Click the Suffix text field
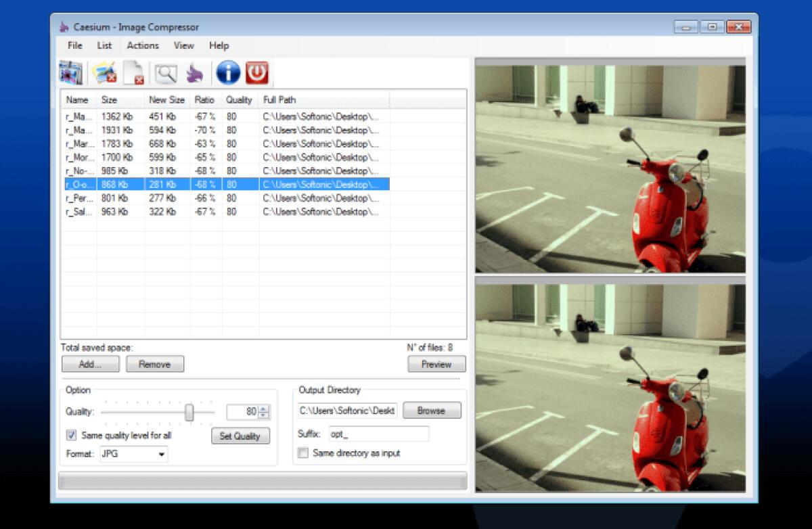 coord(379,434)
